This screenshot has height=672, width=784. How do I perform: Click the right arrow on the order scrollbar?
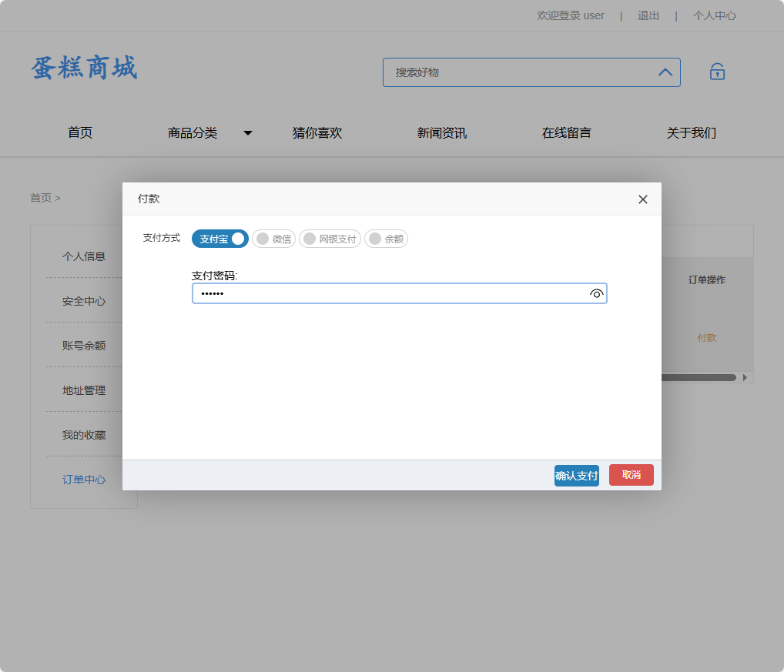[x=744, y=377]
